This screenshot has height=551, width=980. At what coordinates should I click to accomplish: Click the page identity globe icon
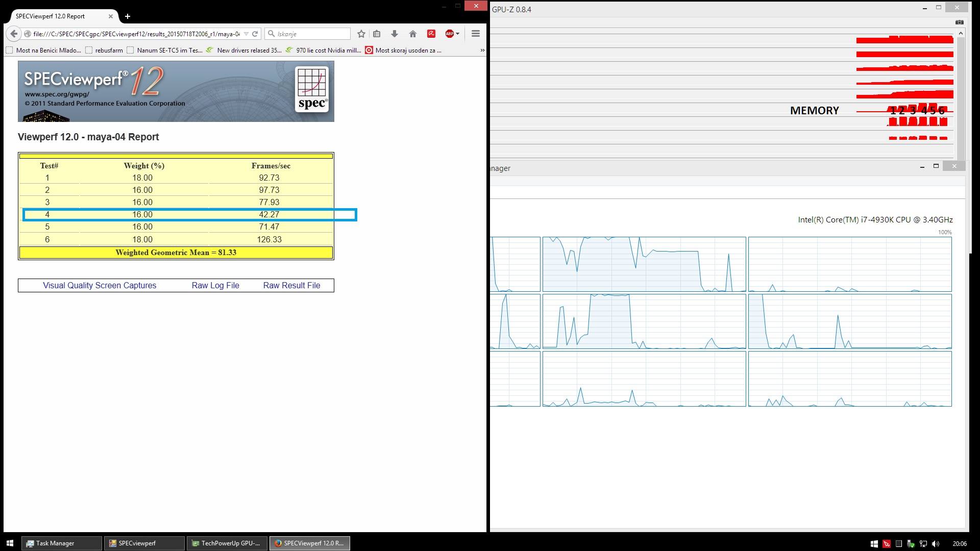point(28,34)
